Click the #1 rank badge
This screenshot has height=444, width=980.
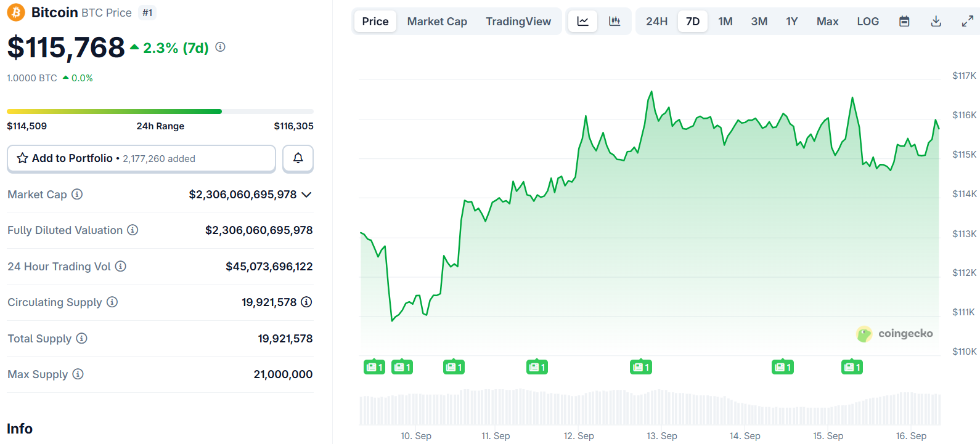(x=147, y=13)
